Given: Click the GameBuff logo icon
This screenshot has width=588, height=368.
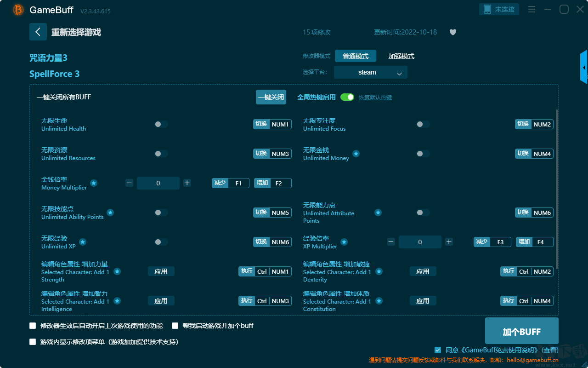Looking at the screenshot, I should pyautogui.click(x=18, y=10).
